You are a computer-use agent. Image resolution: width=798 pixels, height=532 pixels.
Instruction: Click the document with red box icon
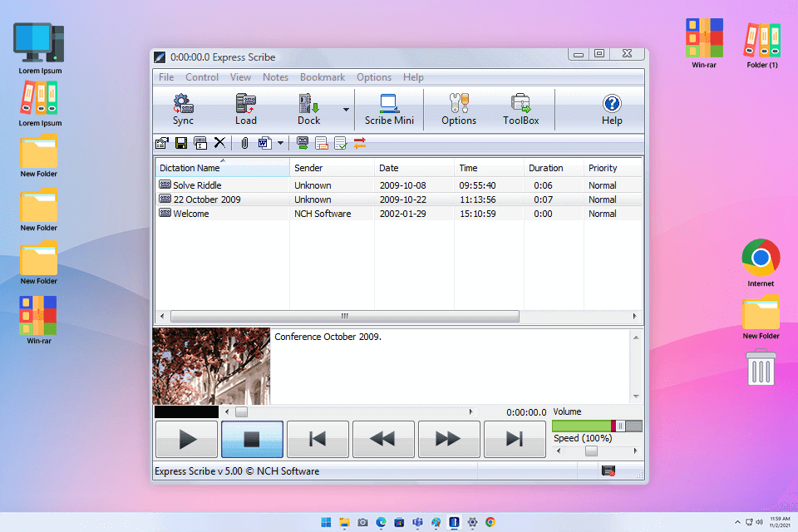pos(322,143)
